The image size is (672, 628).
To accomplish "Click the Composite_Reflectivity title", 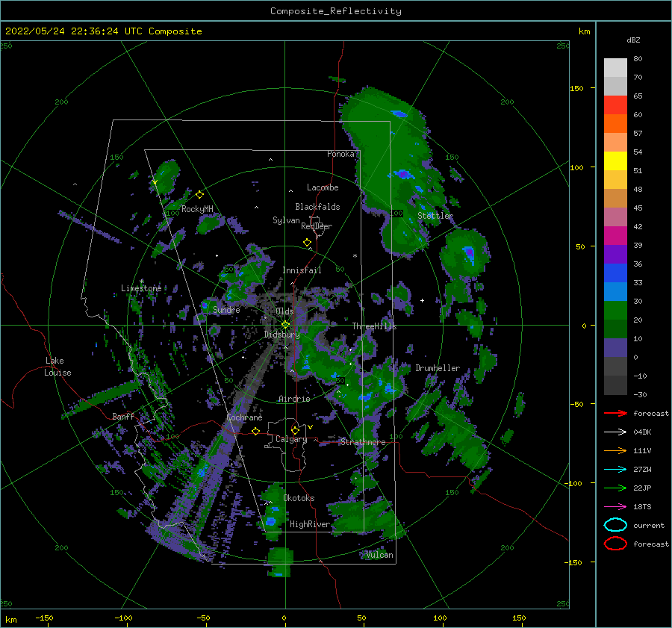I will coord(336,11).
